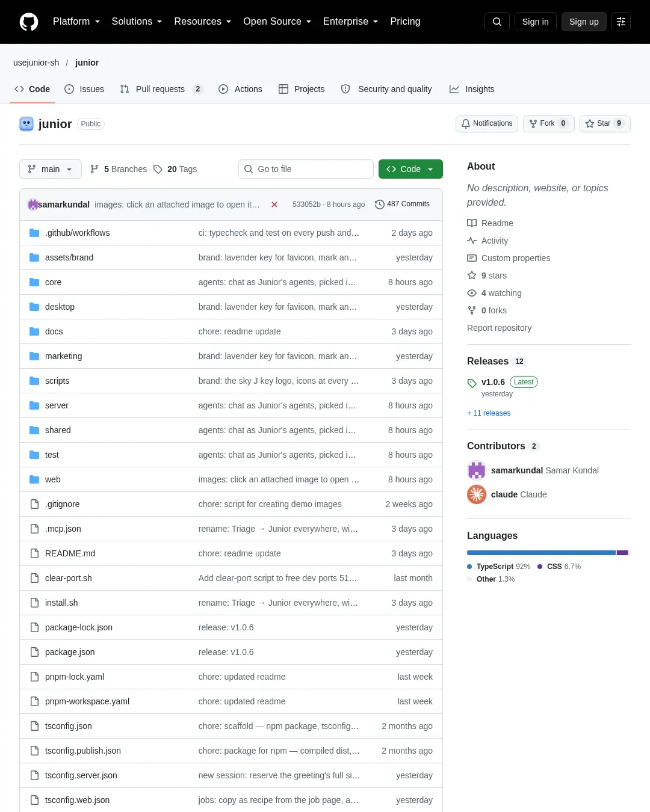Open the v1.0.6 release link
Viewport: 650px width, 812px height.
pos(493,382)
